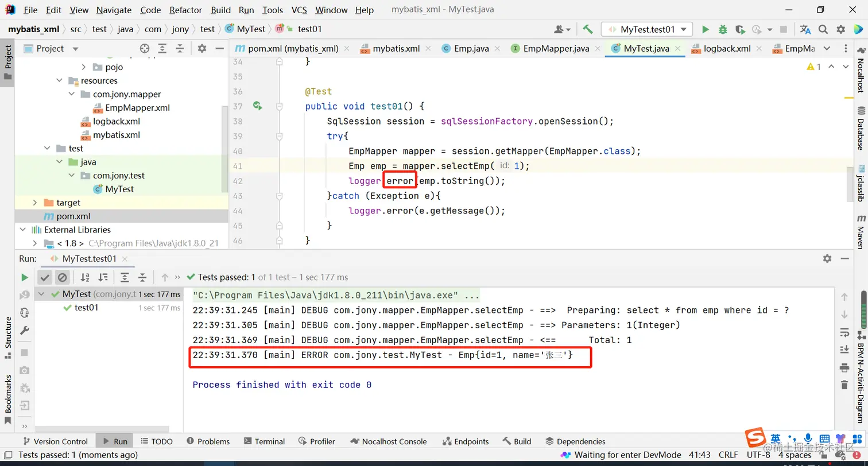Image resolution: width=868 pixels, height=466 pixels.
Task: Select Opened File target icon in Project panel
Action: (145, 49)
